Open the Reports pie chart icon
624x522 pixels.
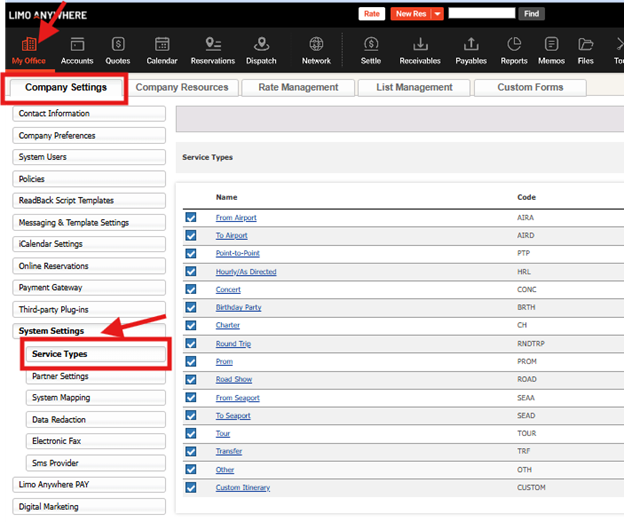coord(514,45)
